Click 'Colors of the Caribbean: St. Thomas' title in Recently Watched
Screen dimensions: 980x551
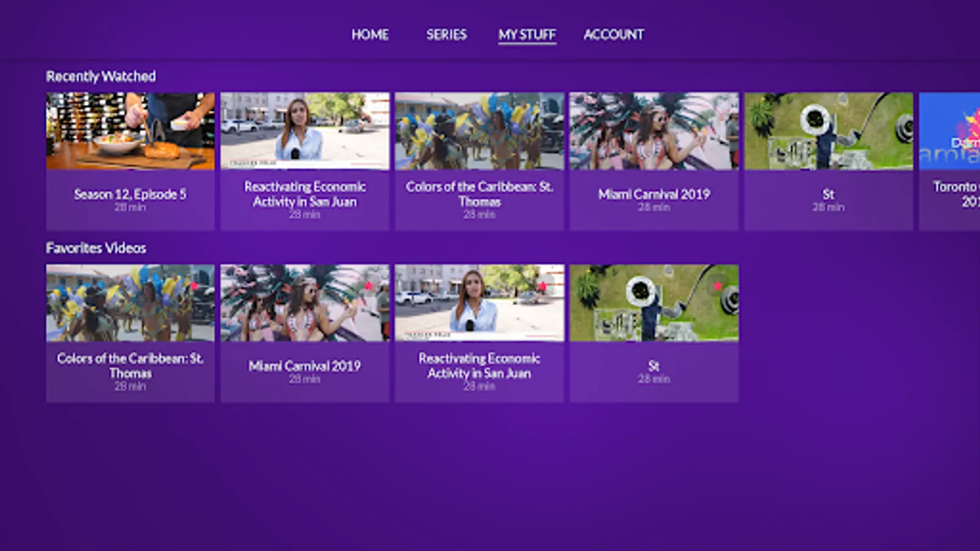480,194
